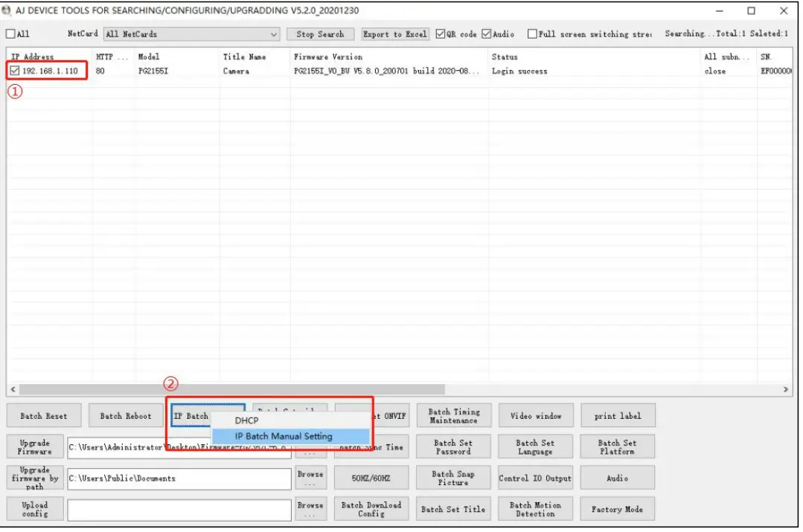The image size is (803, 532).
Task: Click the HTTP column header
Action: click(113, 57)
